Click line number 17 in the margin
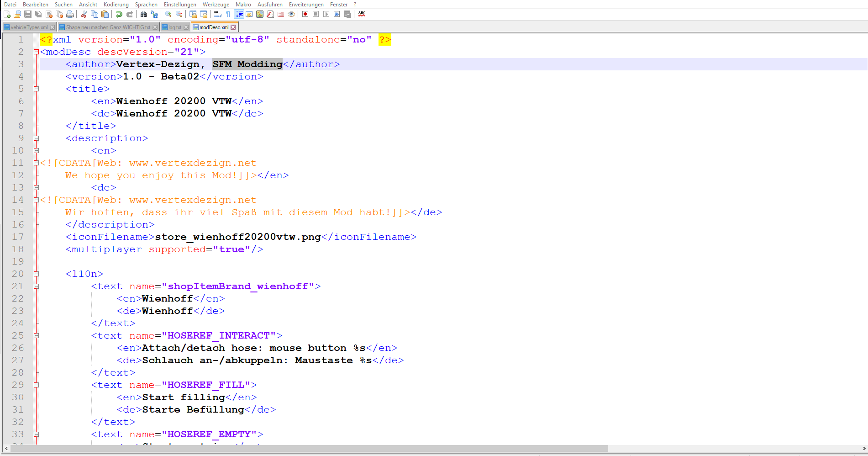The height and width of the screenshot is (456, 868). (x=18, y=237)
